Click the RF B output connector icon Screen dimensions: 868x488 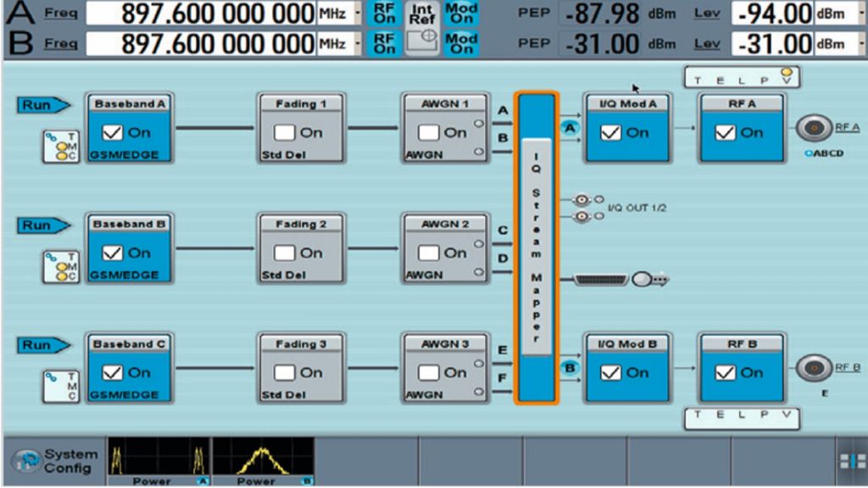[814, 368]
